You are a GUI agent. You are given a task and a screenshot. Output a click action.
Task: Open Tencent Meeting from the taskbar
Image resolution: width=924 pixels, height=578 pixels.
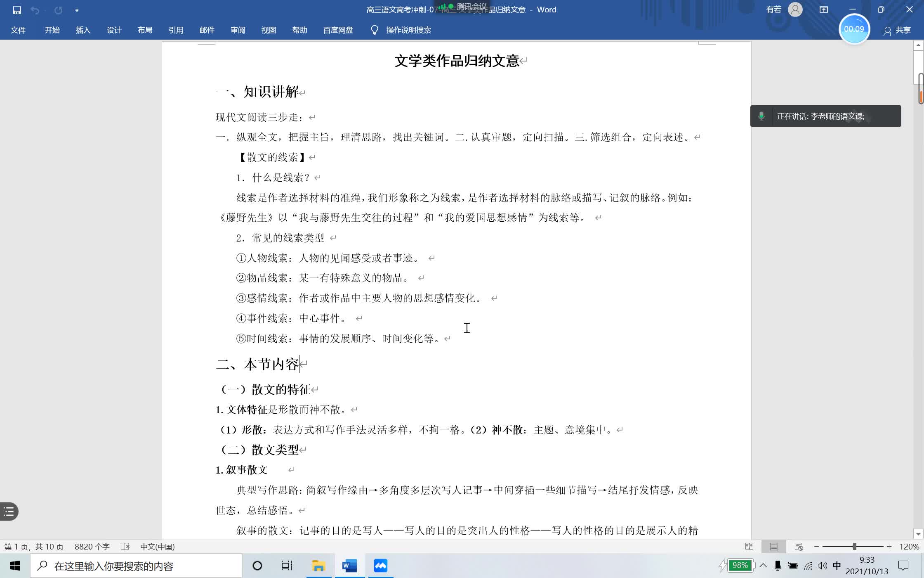tap(380, 566)
